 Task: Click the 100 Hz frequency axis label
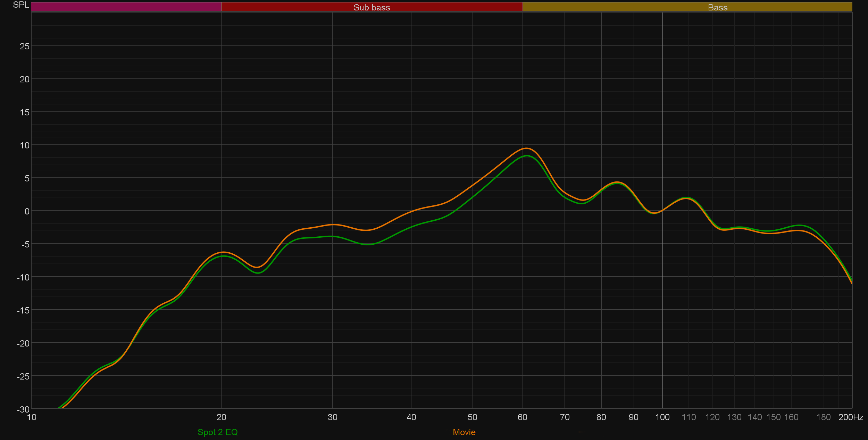pos(662,417)
